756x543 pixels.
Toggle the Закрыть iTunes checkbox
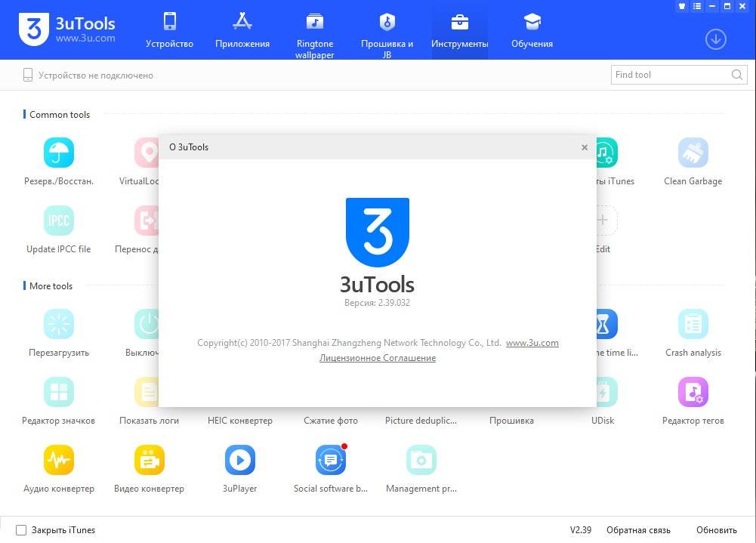pyautogui.click(x=21, y=530)
